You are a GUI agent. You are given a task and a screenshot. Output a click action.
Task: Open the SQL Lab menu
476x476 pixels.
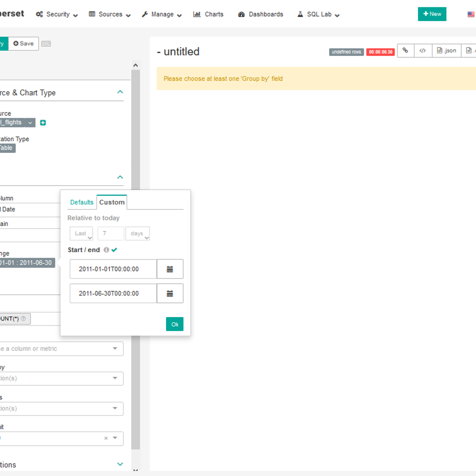click(318, 14)
